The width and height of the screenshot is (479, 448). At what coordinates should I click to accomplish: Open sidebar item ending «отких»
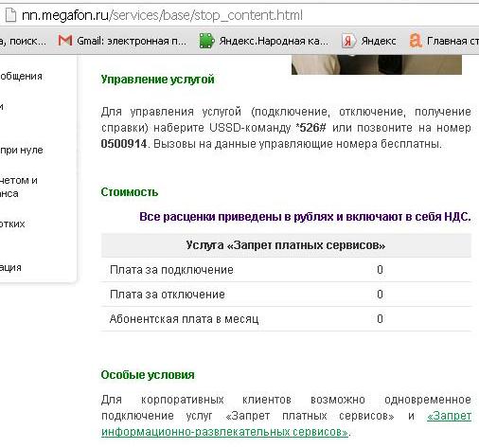click(x=12, y=224)
